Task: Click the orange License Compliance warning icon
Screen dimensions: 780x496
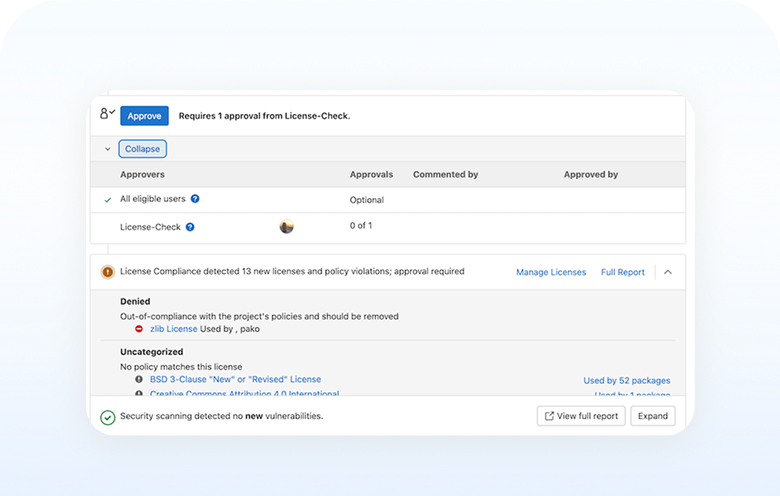Action: click(107, 272)
